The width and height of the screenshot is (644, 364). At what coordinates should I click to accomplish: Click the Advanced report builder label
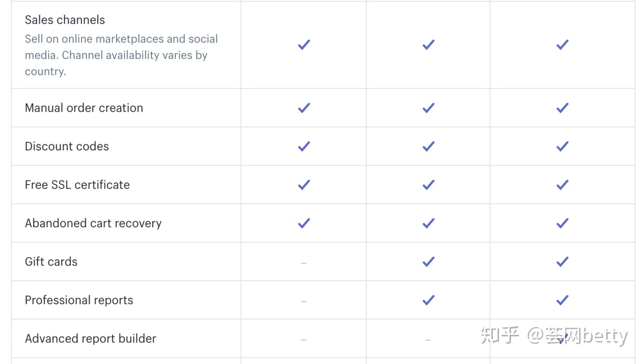(90, 339)
